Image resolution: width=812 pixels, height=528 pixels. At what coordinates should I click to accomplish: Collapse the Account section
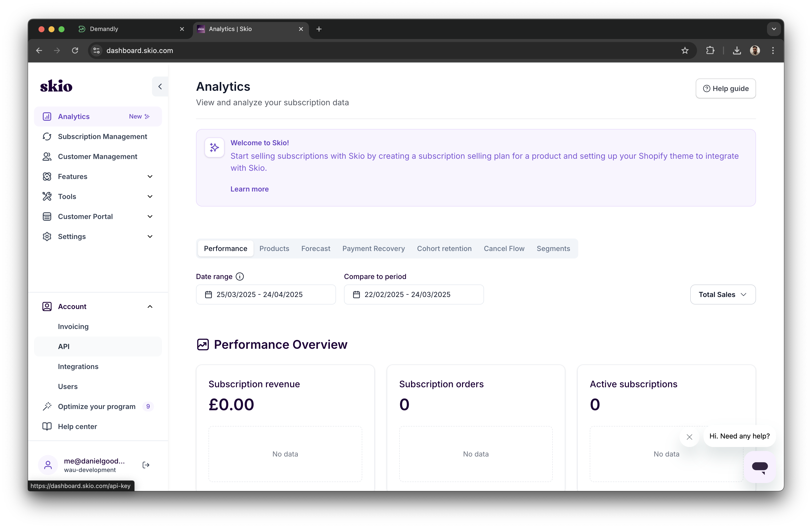click(x=150, y=306)
